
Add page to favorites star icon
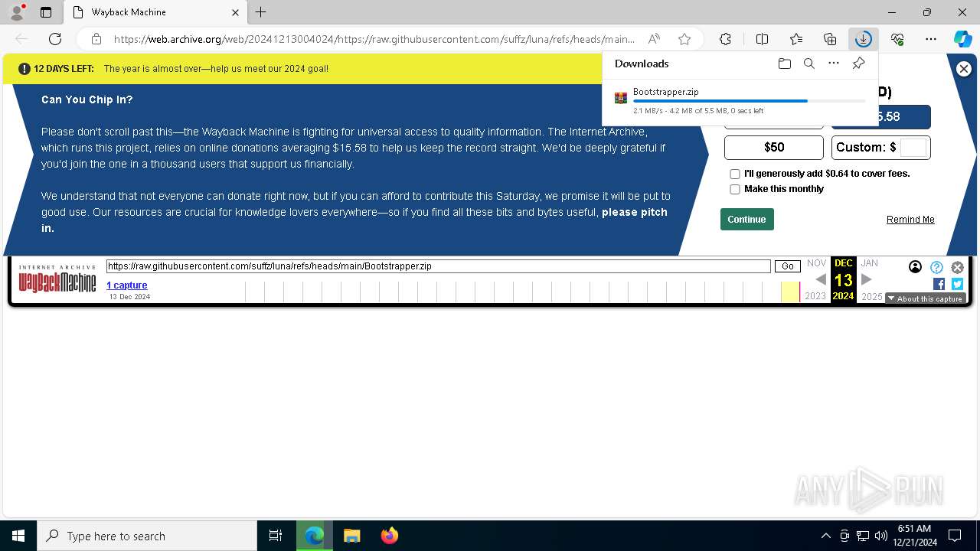click(684, 39)
